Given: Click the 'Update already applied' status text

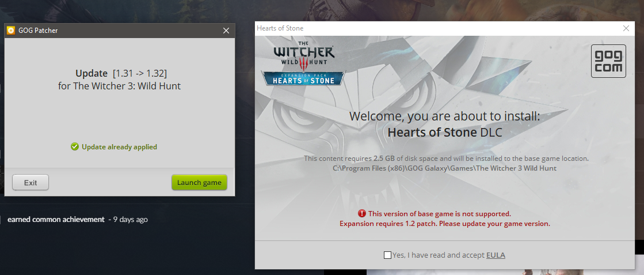Looking at the screenshot, I should coord(119,146).
